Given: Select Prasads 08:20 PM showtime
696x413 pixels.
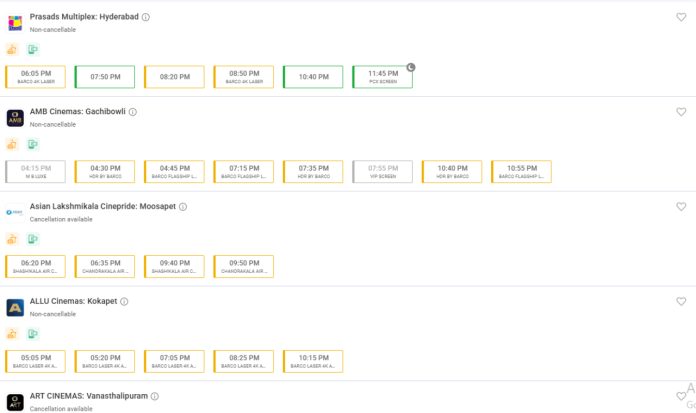Looking at the screenshot, I should pyautogui.click(x=174, y=77).
